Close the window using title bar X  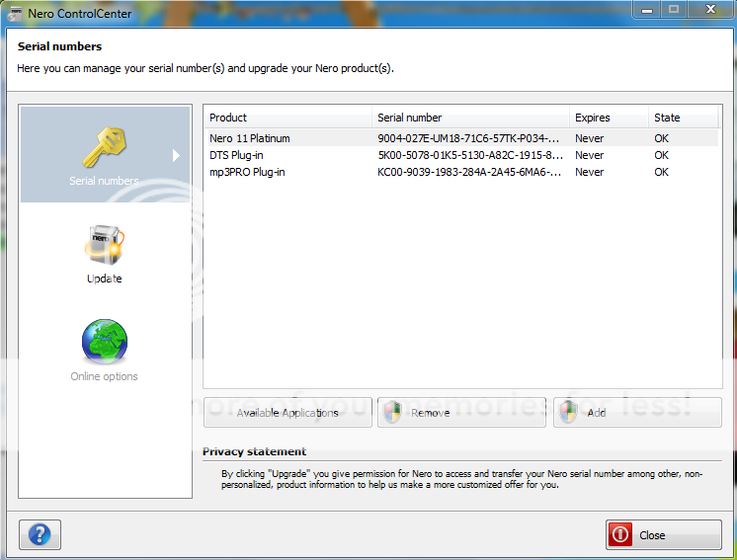(710, 10)
